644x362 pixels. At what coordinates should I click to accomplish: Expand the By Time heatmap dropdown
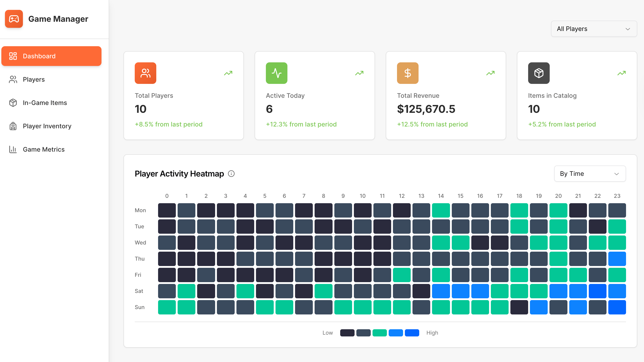590,174
